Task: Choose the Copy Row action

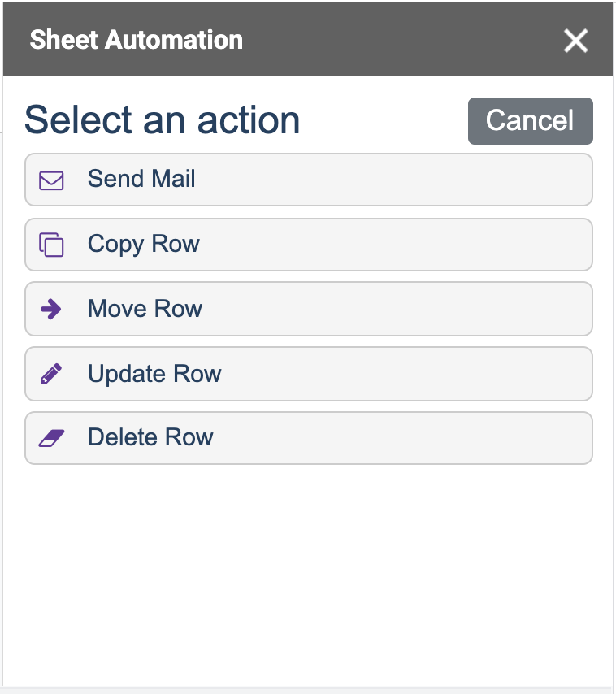Action: pos(309,245)
